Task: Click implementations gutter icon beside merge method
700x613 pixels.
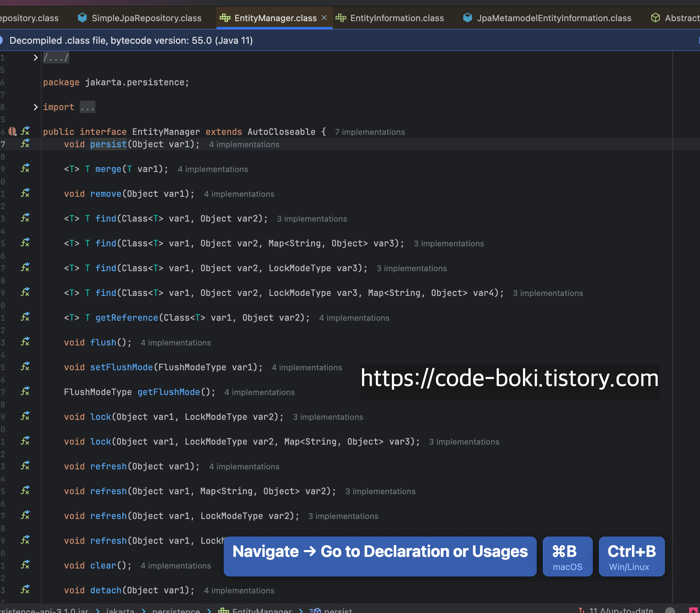Action: (x=25, y=168)
